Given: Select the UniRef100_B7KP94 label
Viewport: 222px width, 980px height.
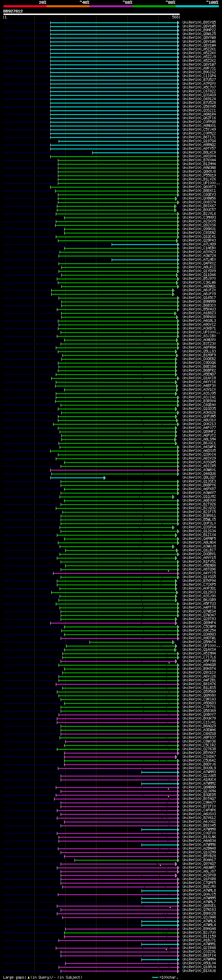Looking at the screenshot, I should [199, 581].
